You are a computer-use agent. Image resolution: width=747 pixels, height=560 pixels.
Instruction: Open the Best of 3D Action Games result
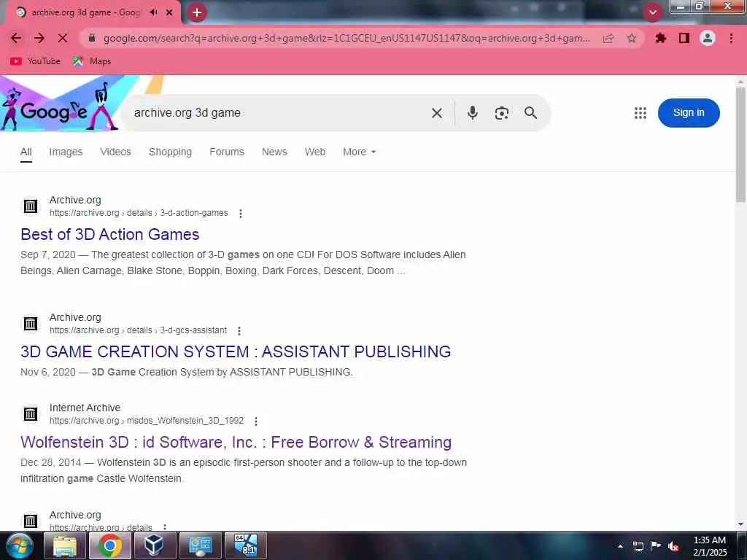click(x=110, y=234)
